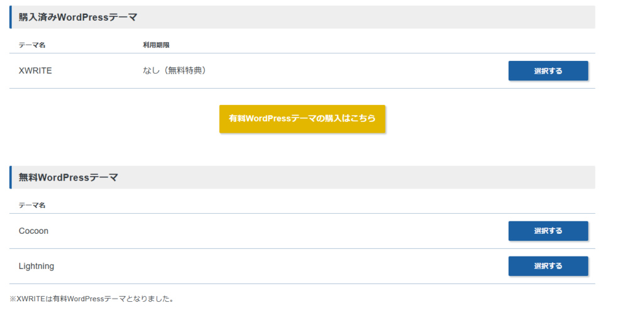Click blue accent bar beside 無料WordPressテーマ

coord(11,177)
